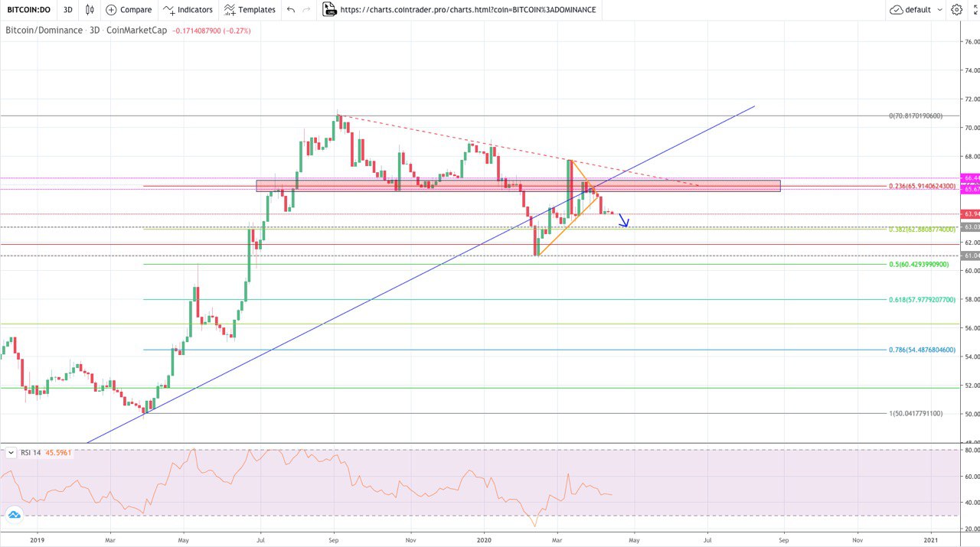Click the URL copy icon
The width and height of the screenshot is (980, 547).
click(x=329, y=10)
